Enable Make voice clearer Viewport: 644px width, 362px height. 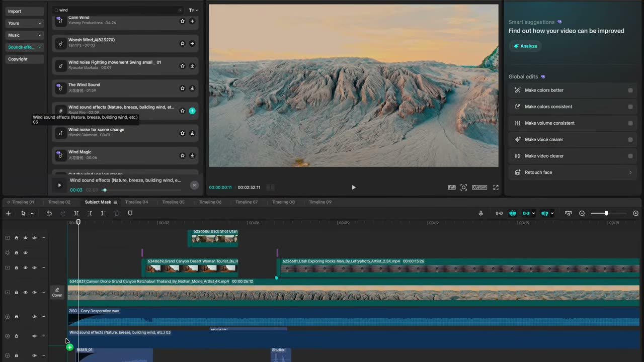click(630, 139)
